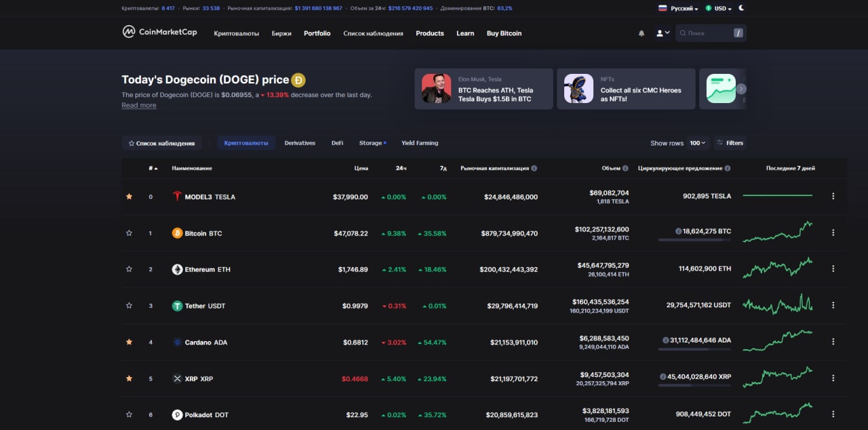
Task: Open the Show rows 100 dropdown
Action: point(698,143)
